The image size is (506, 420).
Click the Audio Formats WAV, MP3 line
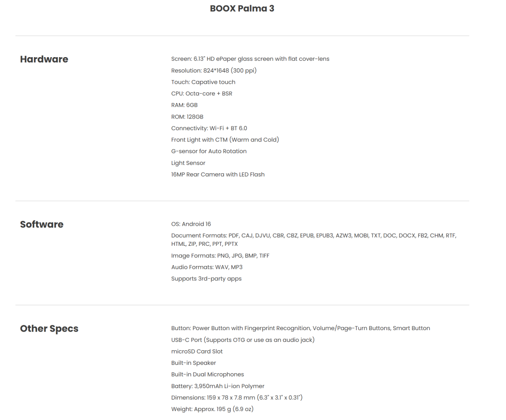[x=207, y=267]
